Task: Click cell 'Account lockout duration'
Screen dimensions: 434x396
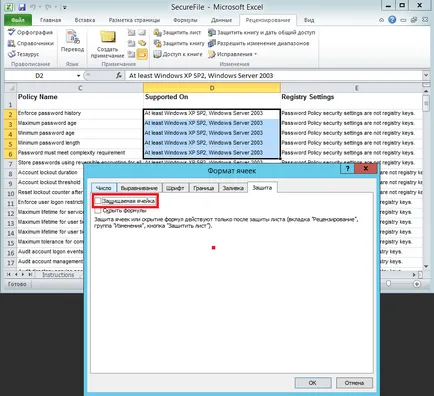Action: (50, 172)
